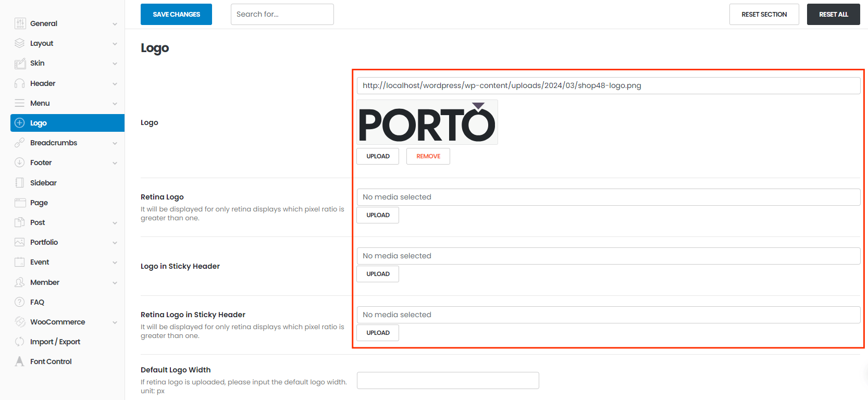Click the Font Control letter icon
The height and width of the screenshot is (400, 868).
tap(20, 361)
